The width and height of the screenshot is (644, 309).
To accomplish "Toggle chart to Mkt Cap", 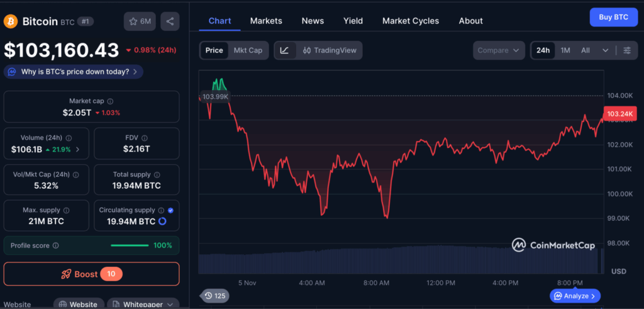I will coord(248,50).
